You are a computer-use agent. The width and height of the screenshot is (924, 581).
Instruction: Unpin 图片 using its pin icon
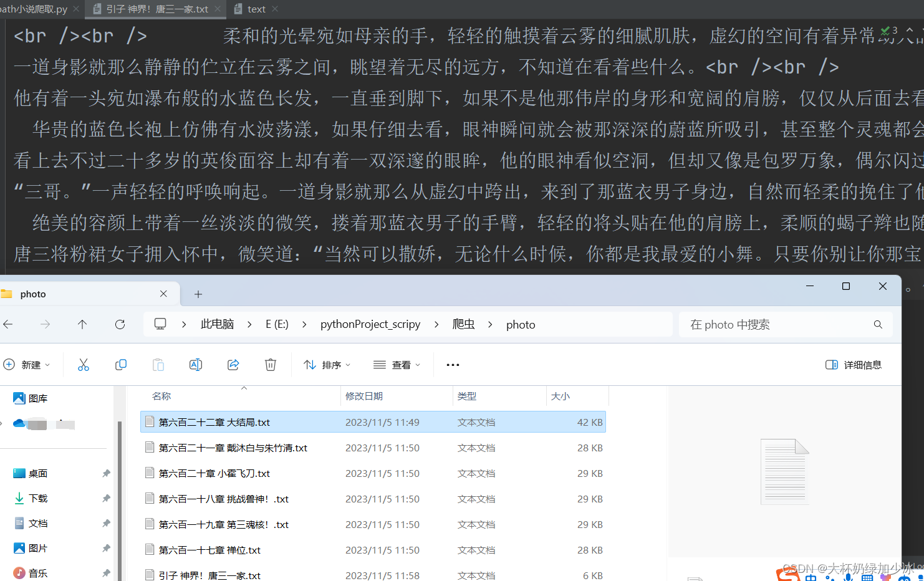pos(106,548)
